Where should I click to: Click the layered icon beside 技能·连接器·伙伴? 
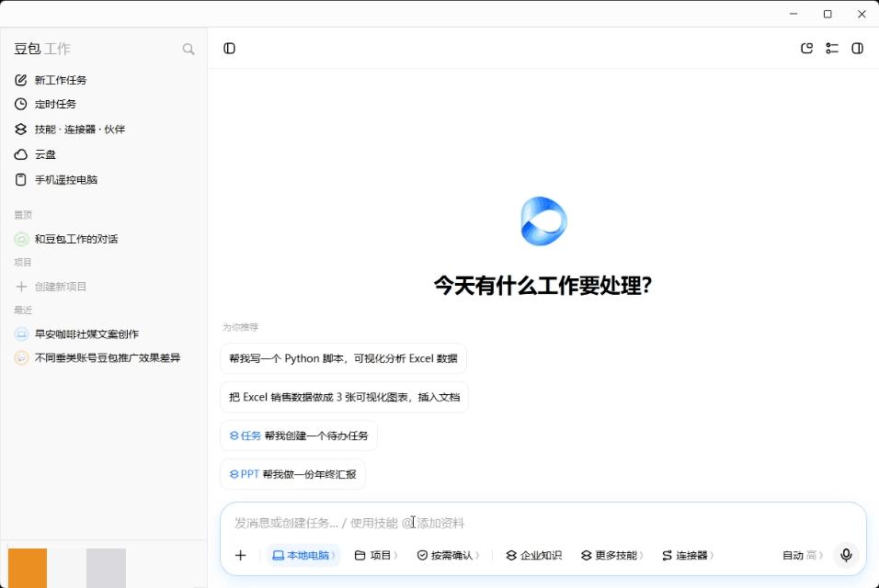(x=21, y=130)
